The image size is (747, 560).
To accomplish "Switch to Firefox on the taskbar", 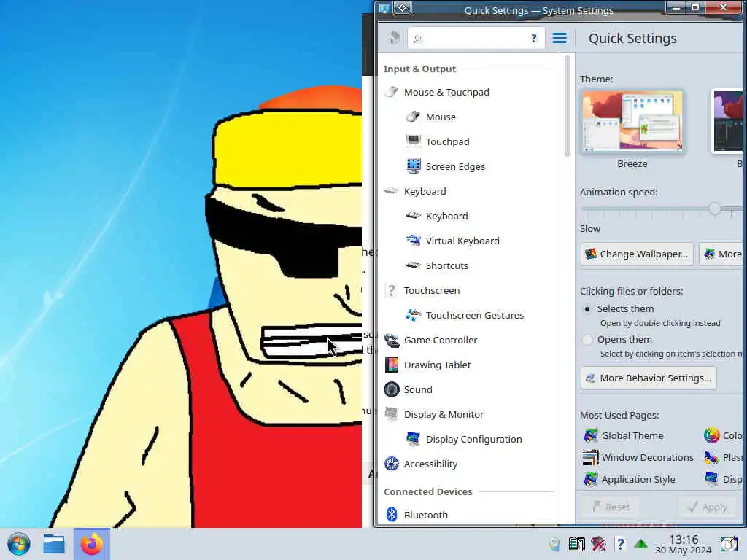I will (x=91, y=544).
